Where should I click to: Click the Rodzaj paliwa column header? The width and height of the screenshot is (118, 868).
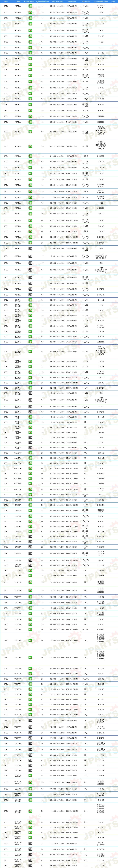click(x=29, y=2)
